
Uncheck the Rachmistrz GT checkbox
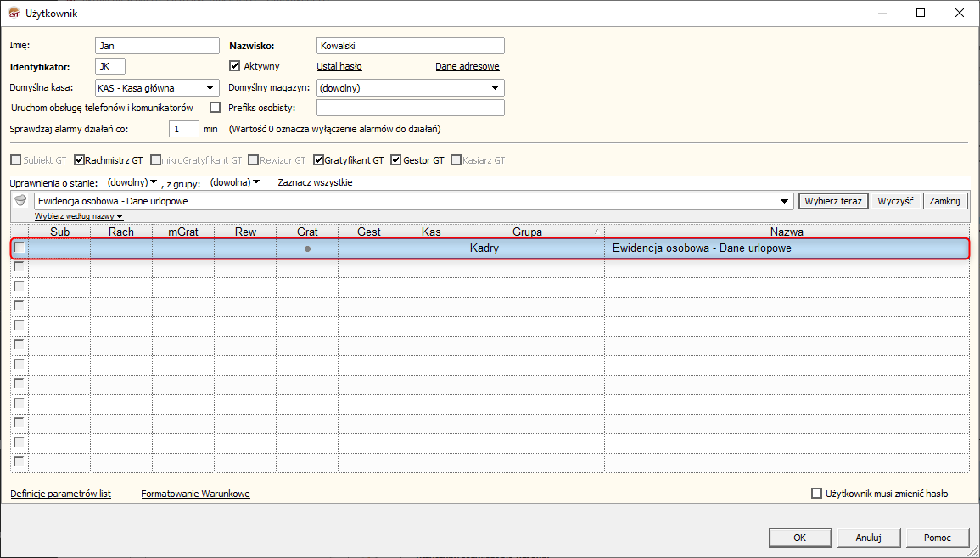point(79,160)
